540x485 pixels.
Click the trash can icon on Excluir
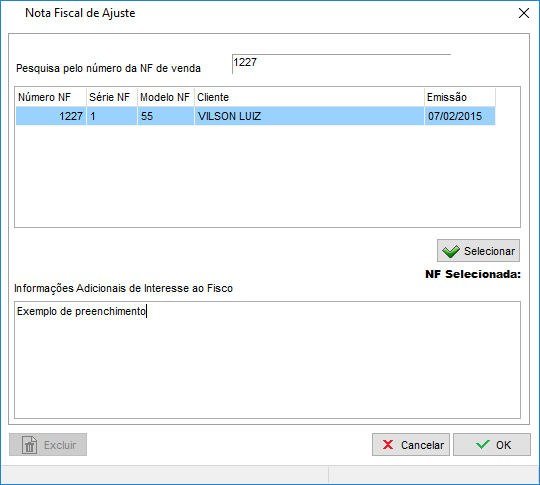[30, 445]
